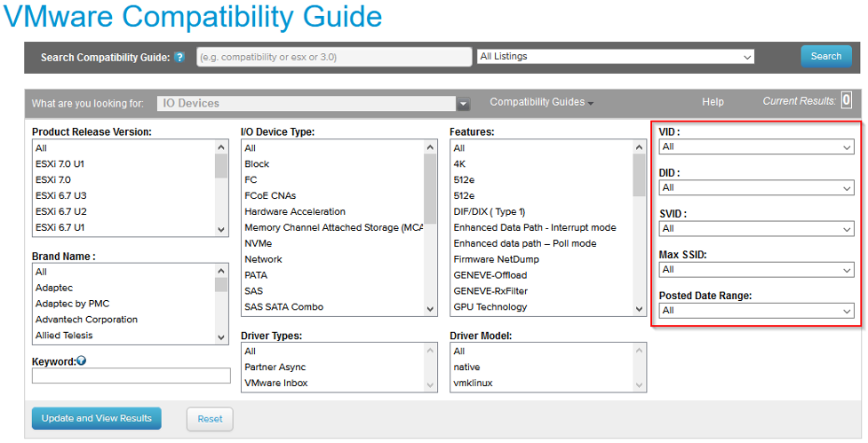
Task: Click down arrow of Product Release Version scrollbar
Action: point(221,230)
